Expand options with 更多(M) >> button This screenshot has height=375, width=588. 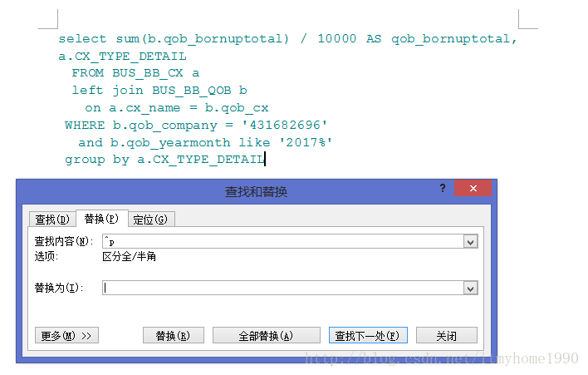pyautogui.click(x=66, y=335)
